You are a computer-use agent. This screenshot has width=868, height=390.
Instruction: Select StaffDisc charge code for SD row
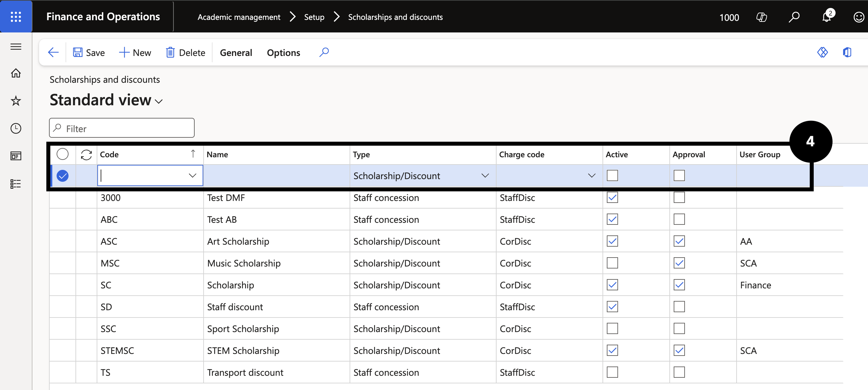pos(549,307)
